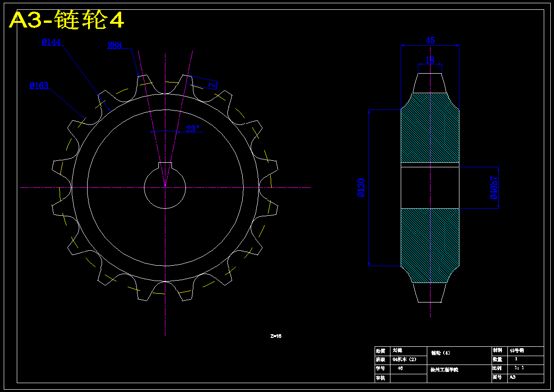Click the keyway slot on the sprocket bore
Screen dimensions: 554x392
pos(165,165)
